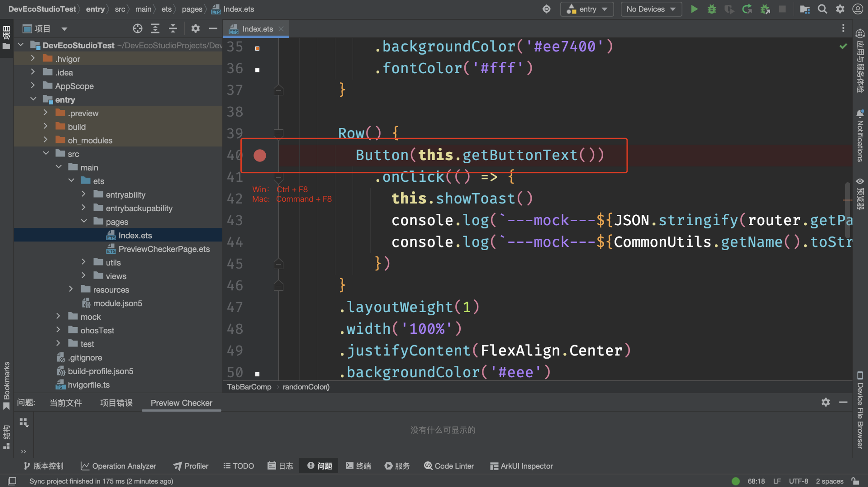This screenshot has height=487, width=868.
Task: Open PreviewCheckerPage.ets in the tree
Action: 164,249
